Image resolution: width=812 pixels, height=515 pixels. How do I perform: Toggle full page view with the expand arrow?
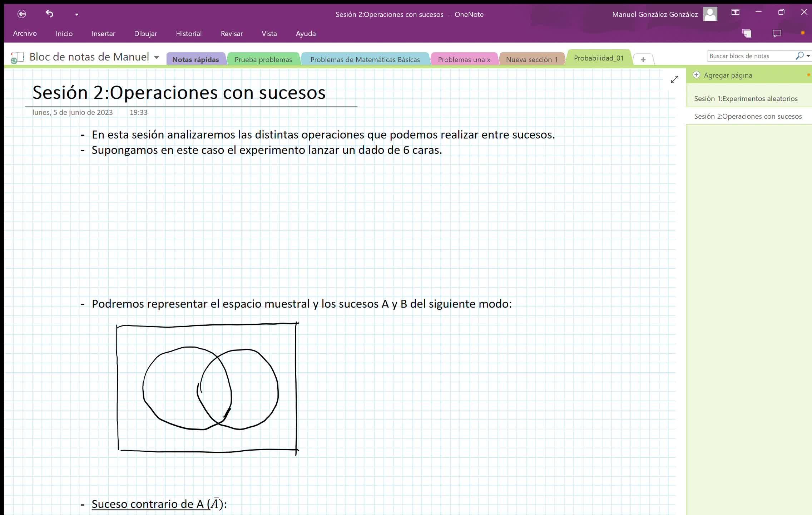tap(674, 79)
